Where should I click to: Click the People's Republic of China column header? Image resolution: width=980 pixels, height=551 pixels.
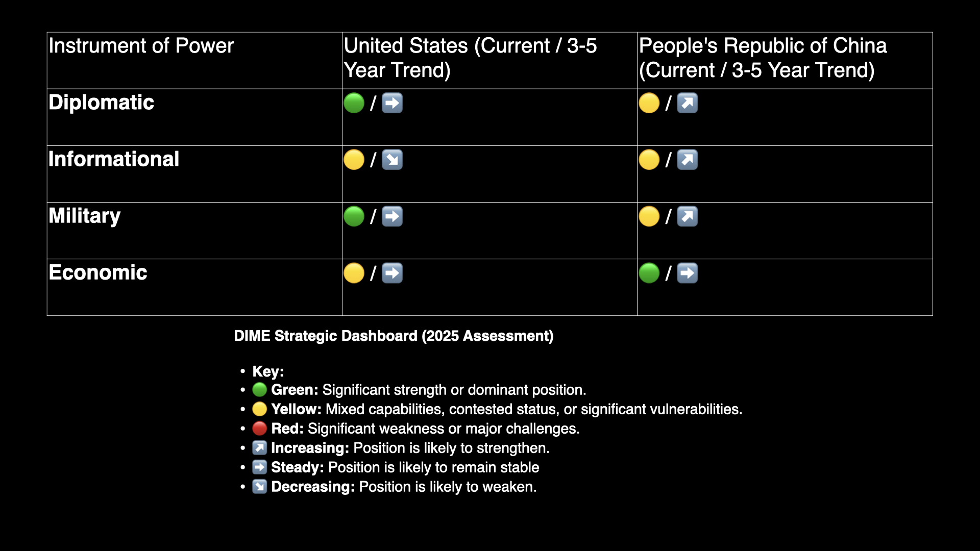(762, 58)
